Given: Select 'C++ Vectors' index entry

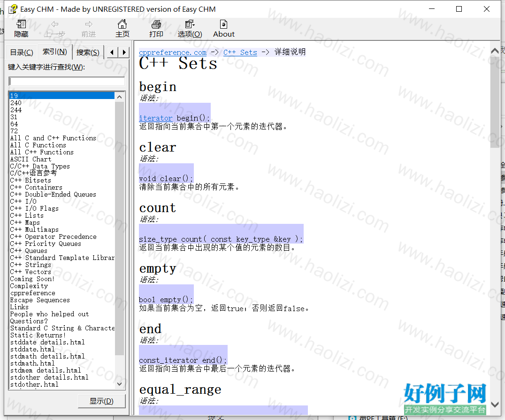Looking at the screenshot, I should (31, 272).
